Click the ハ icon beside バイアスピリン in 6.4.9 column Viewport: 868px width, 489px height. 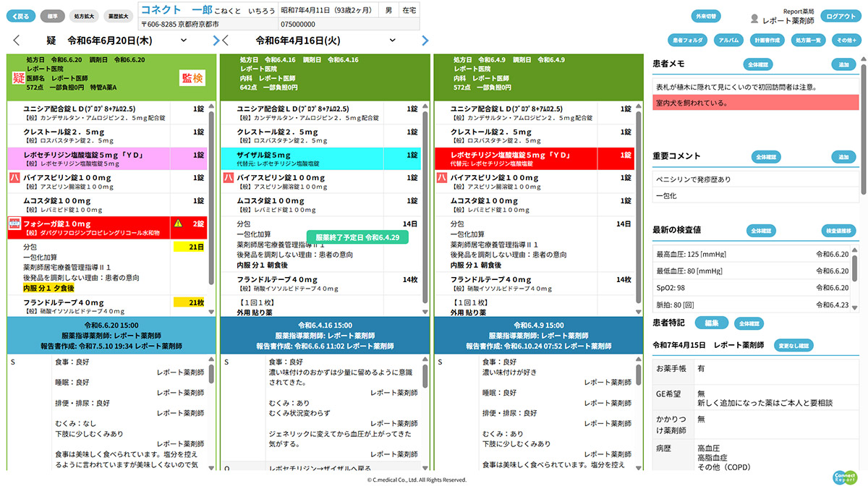pyautogui.click(x=441, y=177)
